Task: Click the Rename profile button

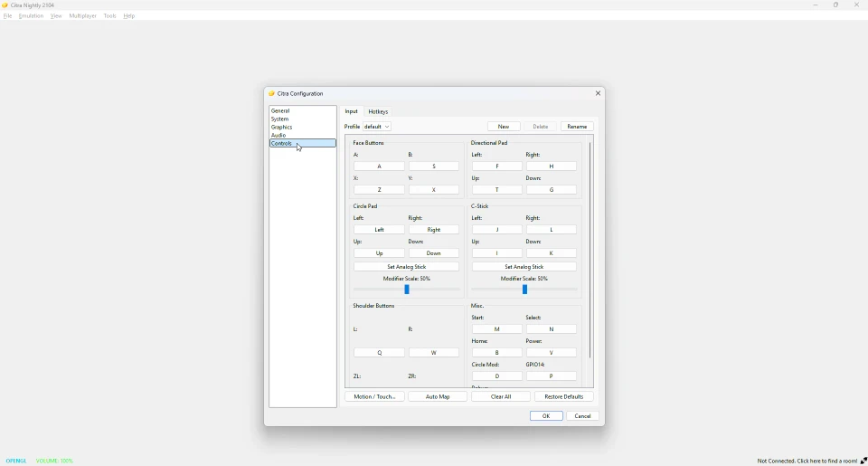Action: [x=577, y=127]
